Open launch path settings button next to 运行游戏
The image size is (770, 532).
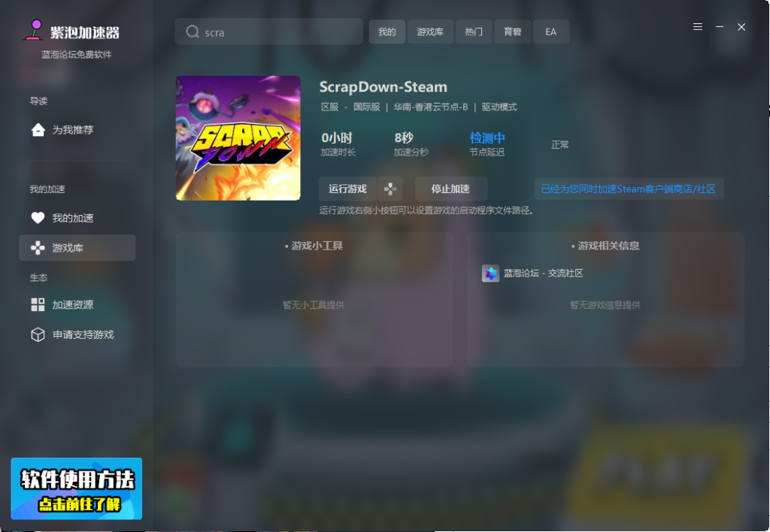(390, 189)
